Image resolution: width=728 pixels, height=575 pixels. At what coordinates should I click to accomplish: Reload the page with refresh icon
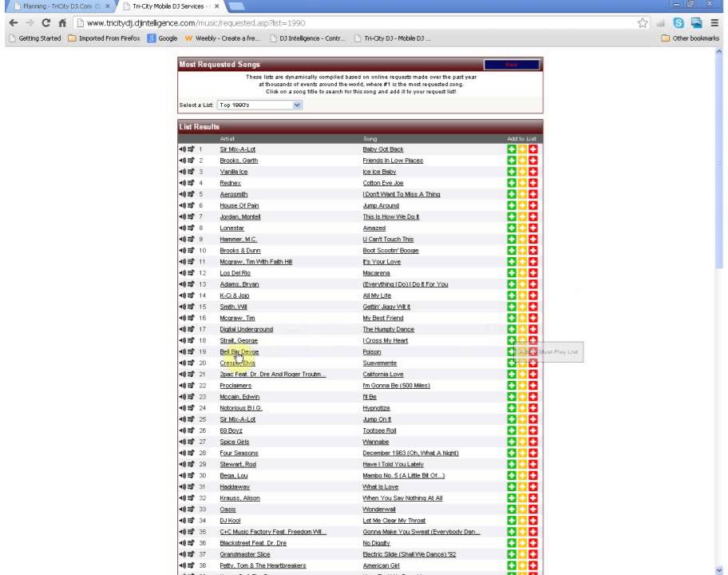[45, 22]
